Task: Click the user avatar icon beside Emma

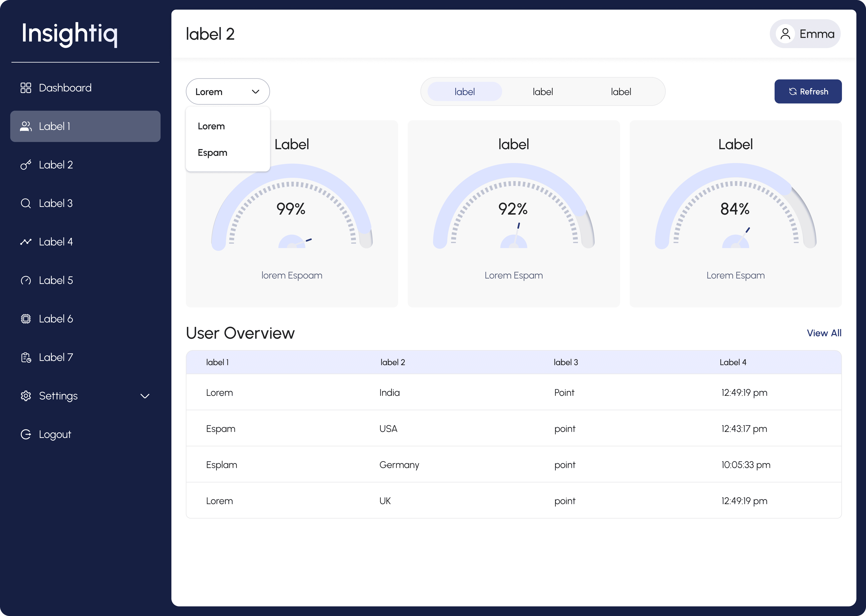Action: [x=785, y=34]
